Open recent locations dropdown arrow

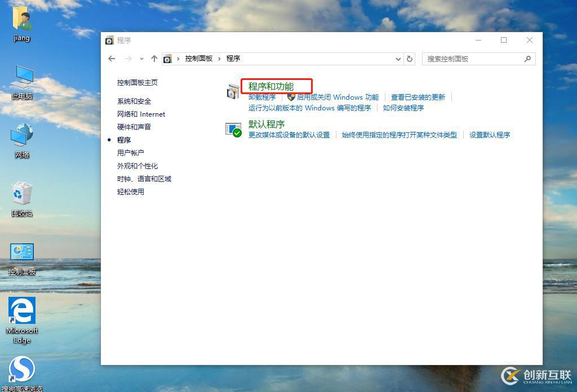[x=141, y=59]
